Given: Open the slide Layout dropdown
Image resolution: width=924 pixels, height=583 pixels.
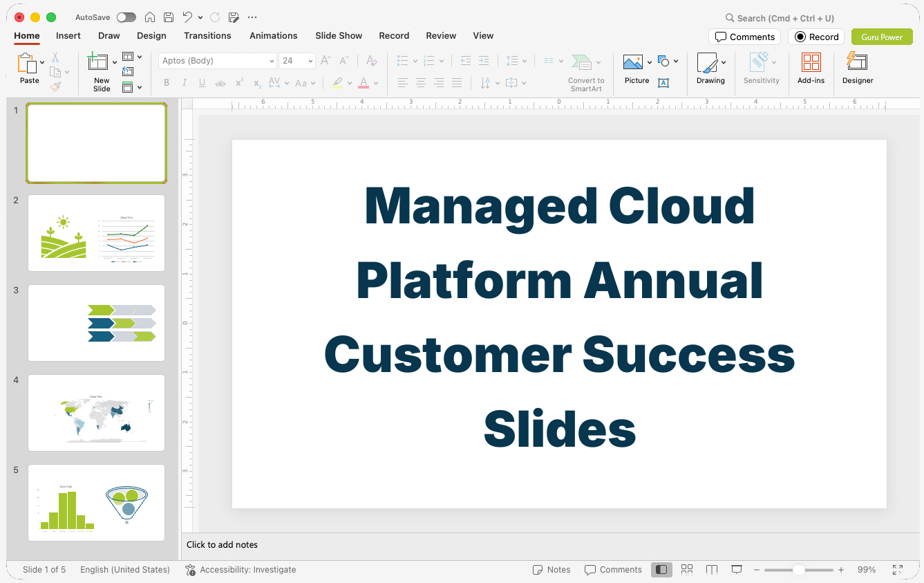Looking at the screenshot, I should [x=131, y=57].
